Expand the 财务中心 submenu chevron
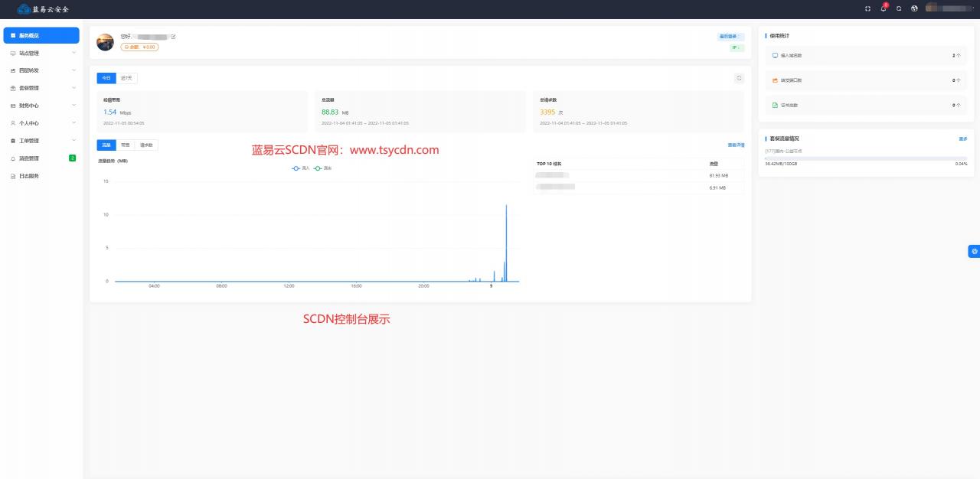The image size is (980, 479). pyautogui.click(x=73, y=106)
